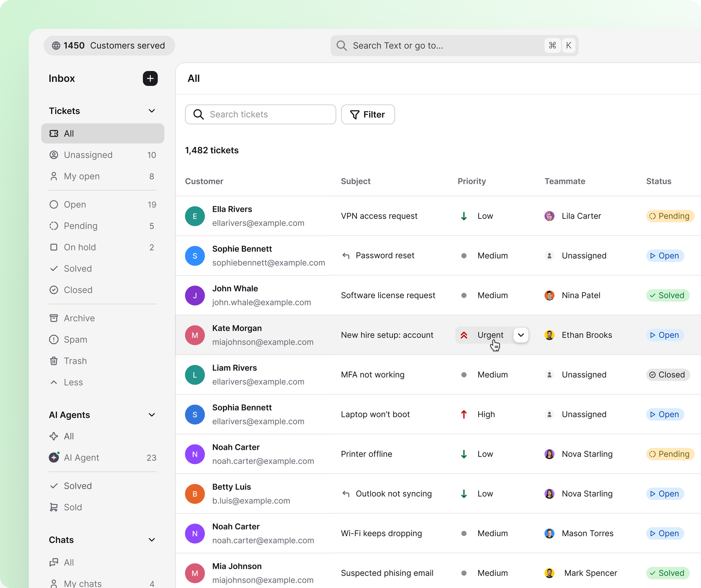Click the Trash bin icon
Image resolution: width=701 pixels, height=588 pixels.
54,361
